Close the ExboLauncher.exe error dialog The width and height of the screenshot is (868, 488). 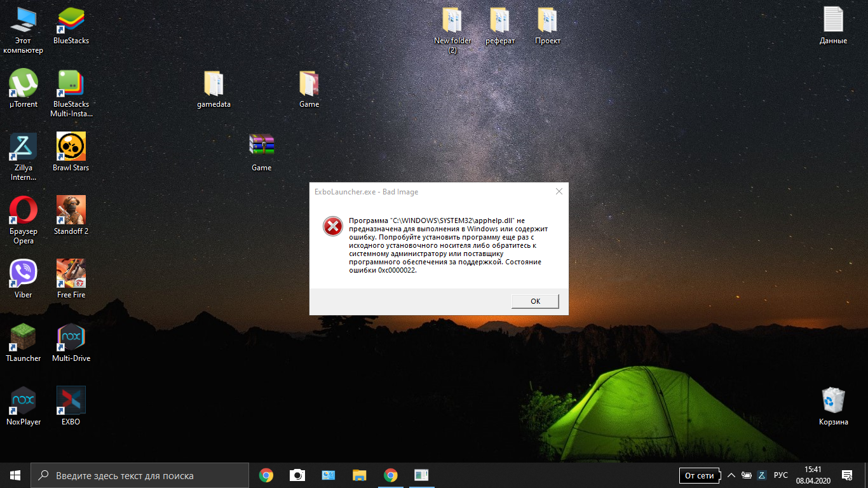point(559,191)
